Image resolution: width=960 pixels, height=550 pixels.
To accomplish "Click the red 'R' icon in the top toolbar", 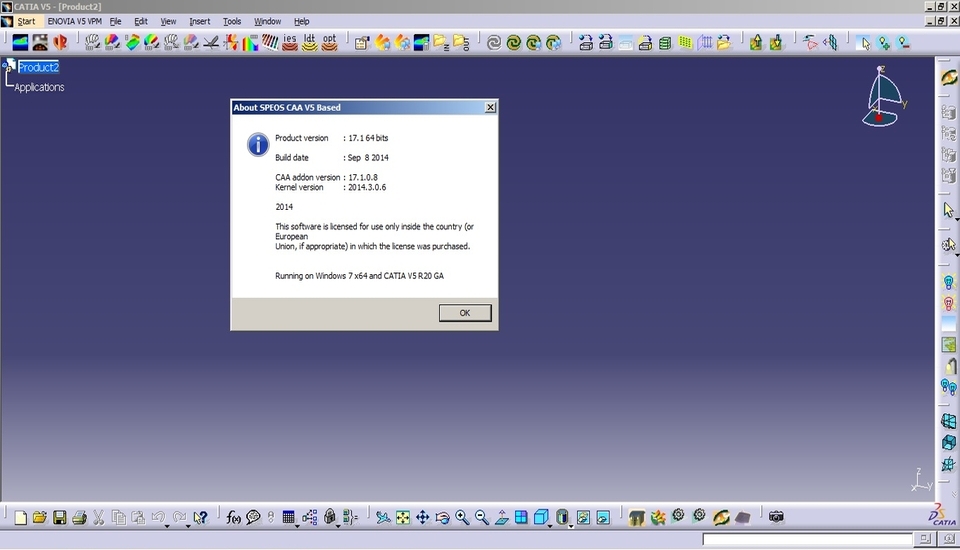I will coord(60,42).
